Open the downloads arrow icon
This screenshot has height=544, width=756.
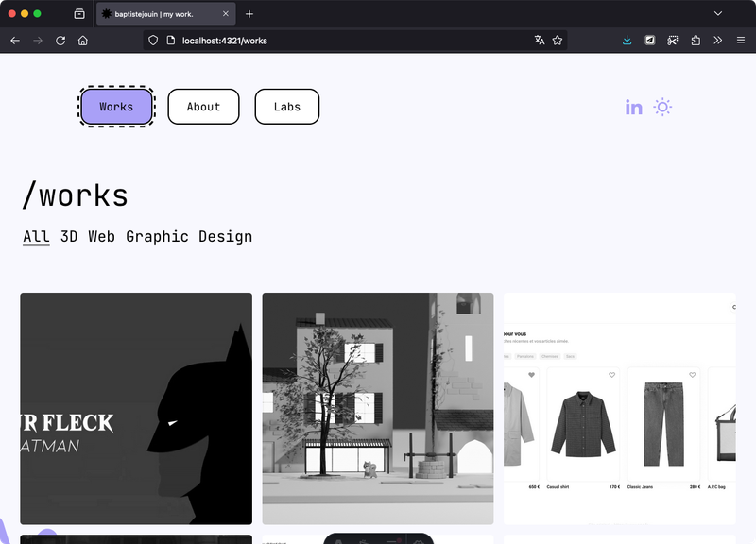coord(627,41)
